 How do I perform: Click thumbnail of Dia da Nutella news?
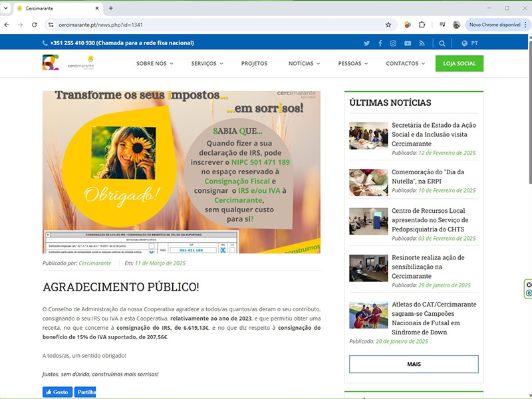368,182
